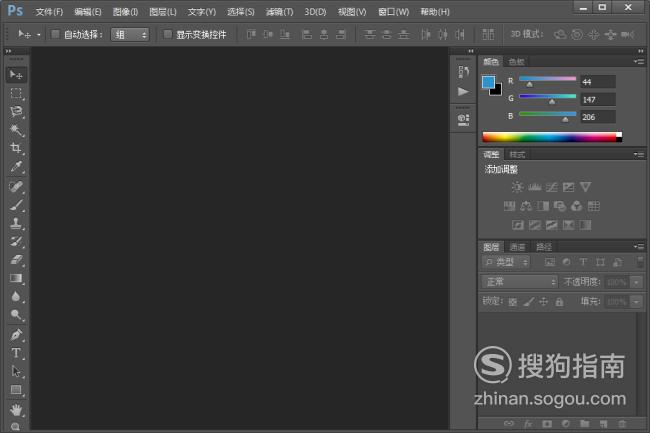Select the Clone Stamp tool
This screenshot has height=433, width=650.
(16, 223)
